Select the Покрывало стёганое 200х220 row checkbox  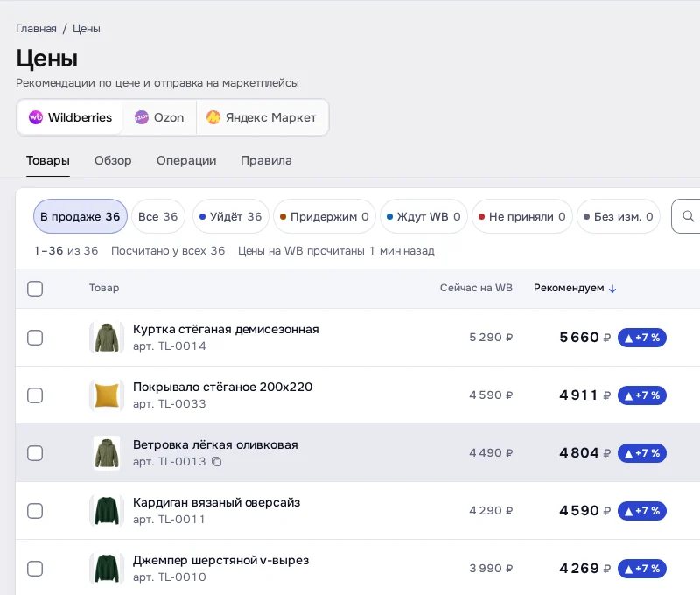[35, 395]
